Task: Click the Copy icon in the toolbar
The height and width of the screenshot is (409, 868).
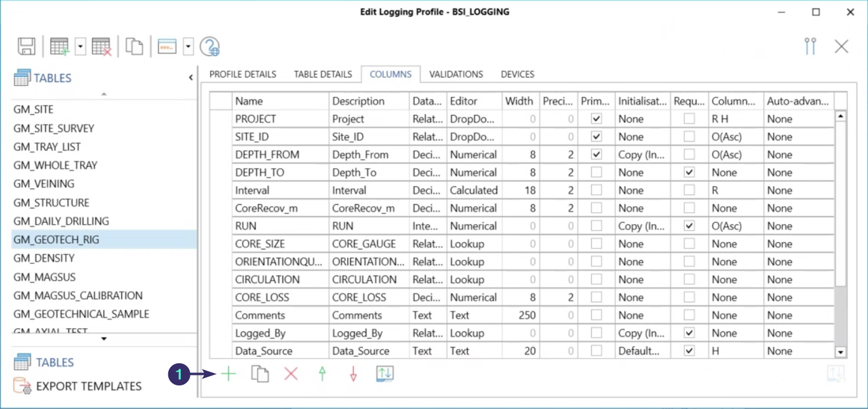Action: point(134,46)
